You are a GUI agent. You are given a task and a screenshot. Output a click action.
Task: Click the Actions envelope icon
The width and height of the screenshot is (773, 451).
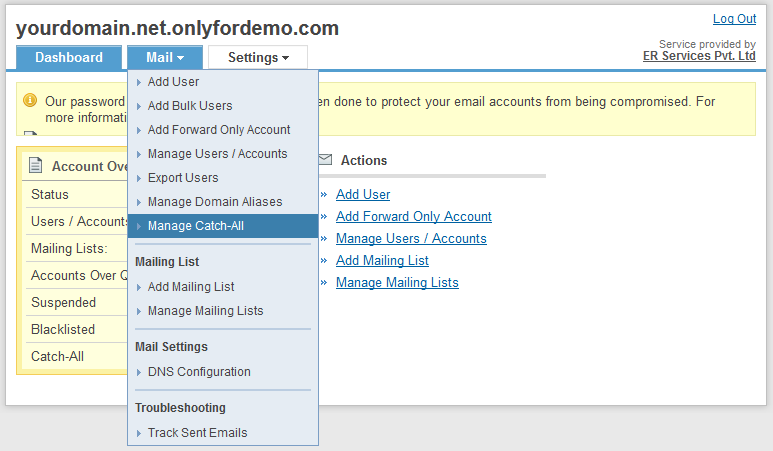(325, 160)
